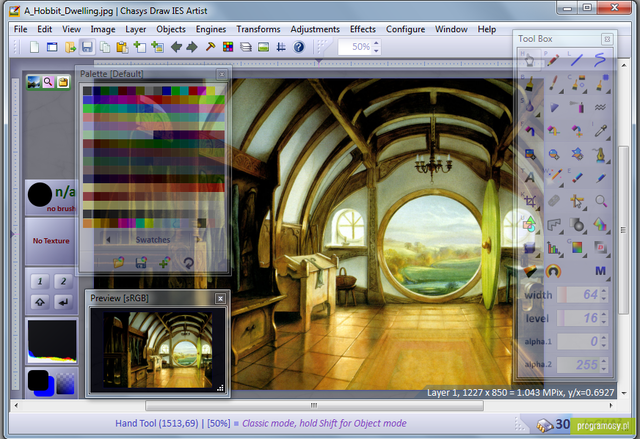Add new image layer from toolbar
This screenshot has height=439, width=640.
[x=157, y=47]
